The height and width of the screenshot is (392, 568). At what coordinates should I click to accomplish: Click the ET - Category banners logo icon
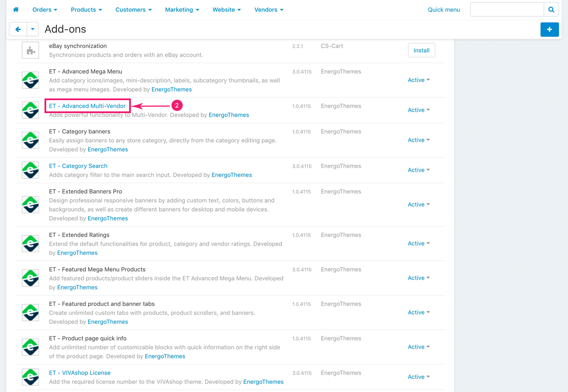[30, 140]
